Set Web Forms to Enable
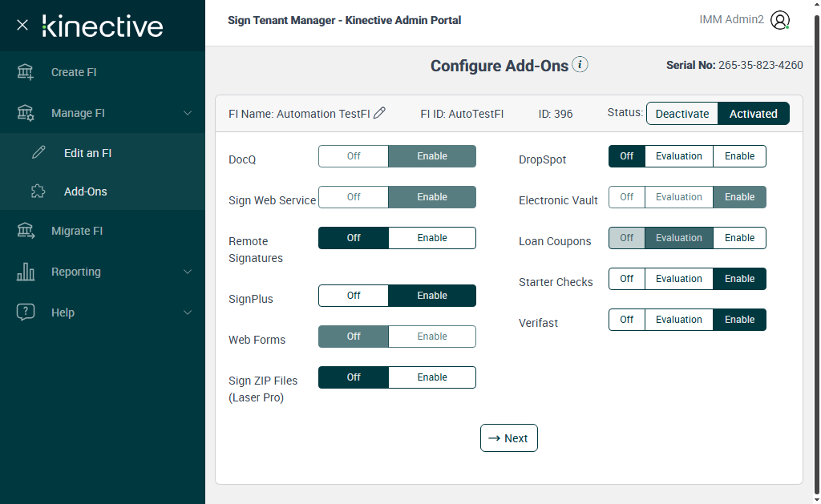 tap(432, 336)
